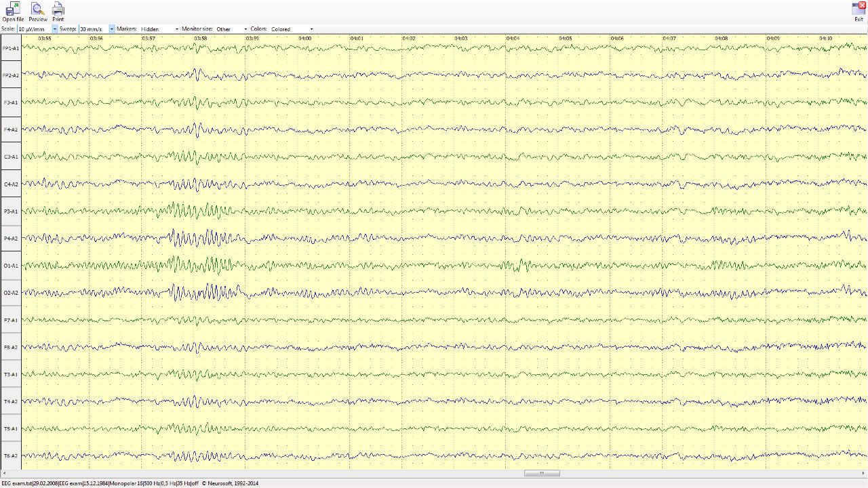Select the O1-A1 channel label

pyautogui.click(x=11, y=266)
